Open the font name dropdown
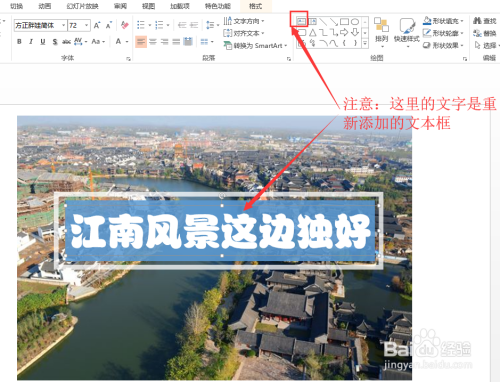The height and width of the screenshot is (382, 500). (x=63, y=25)
